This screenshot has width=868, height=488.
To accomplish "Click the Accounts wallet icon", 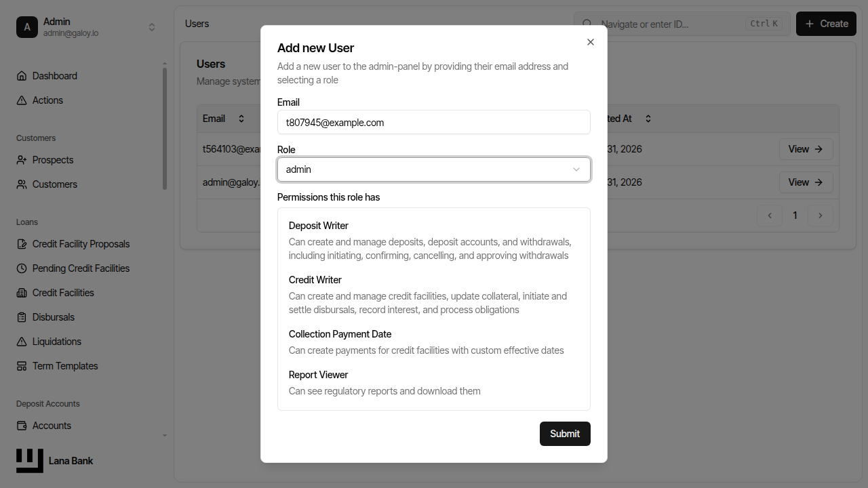I will (x=22, y=426).
